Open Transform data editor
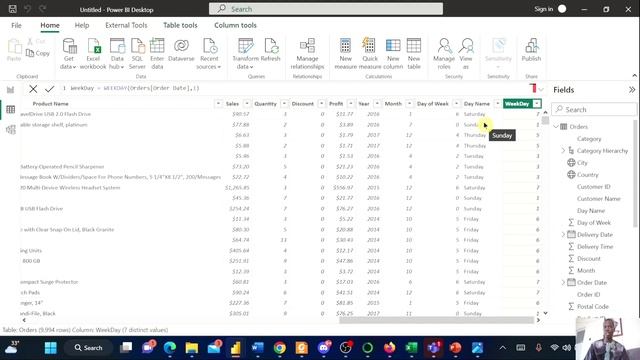 [x=245, y=54]
